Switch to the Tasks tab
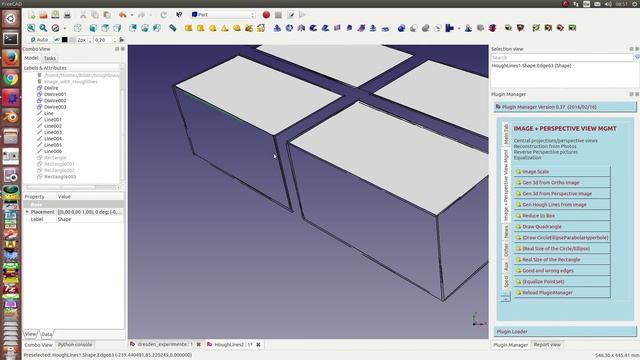The height and width of the screenshot is (360, 640). tap(50, 58)
